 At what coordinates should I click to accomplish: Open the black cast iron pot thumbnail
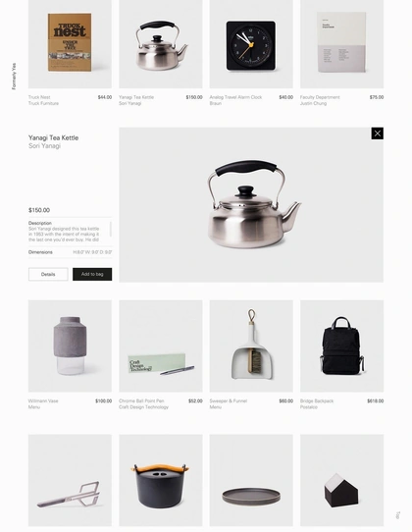[x=161, y=480]
